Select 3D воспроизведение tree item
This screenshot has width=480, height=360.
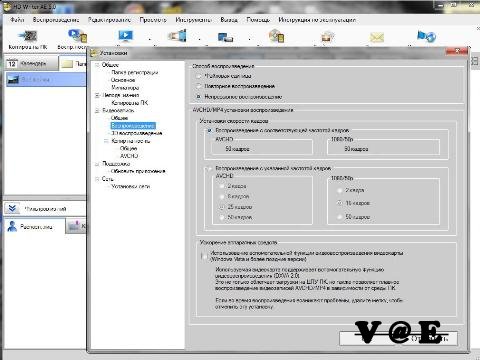click(x=137, y=133)
